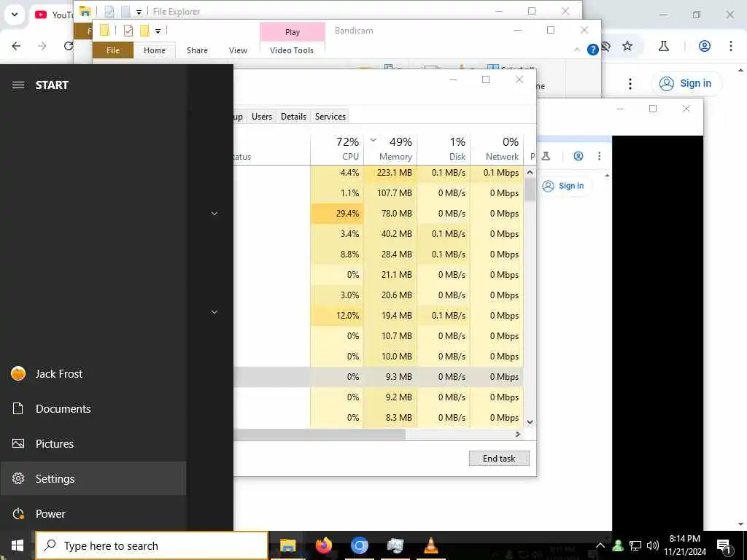Open Chrome Labs flask icon in back browser
The image size is (747, 560).
tap(664, 46)
